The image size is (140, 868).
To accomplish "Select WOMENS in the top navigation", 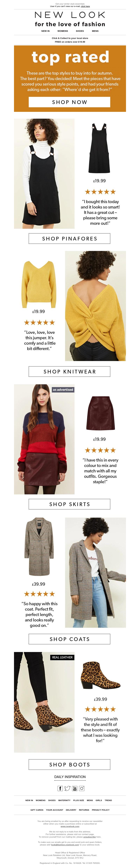I will coord(63,31).
